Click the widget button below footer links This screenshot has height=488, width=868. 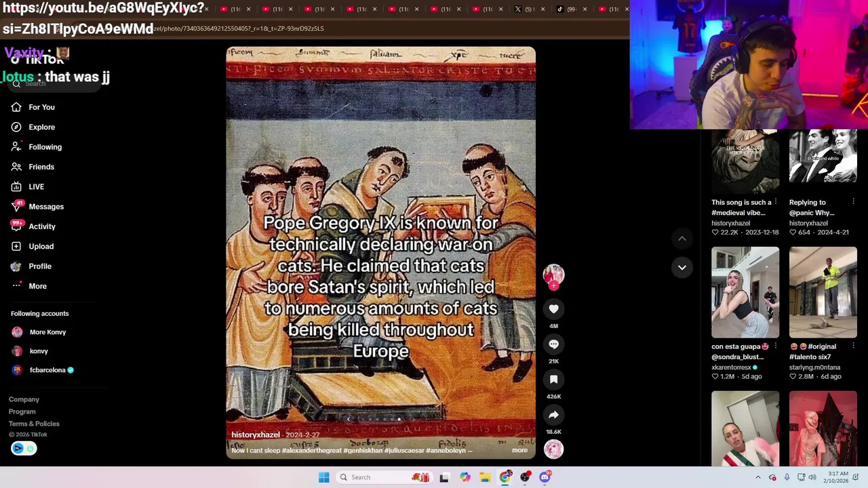coord(24,448)
